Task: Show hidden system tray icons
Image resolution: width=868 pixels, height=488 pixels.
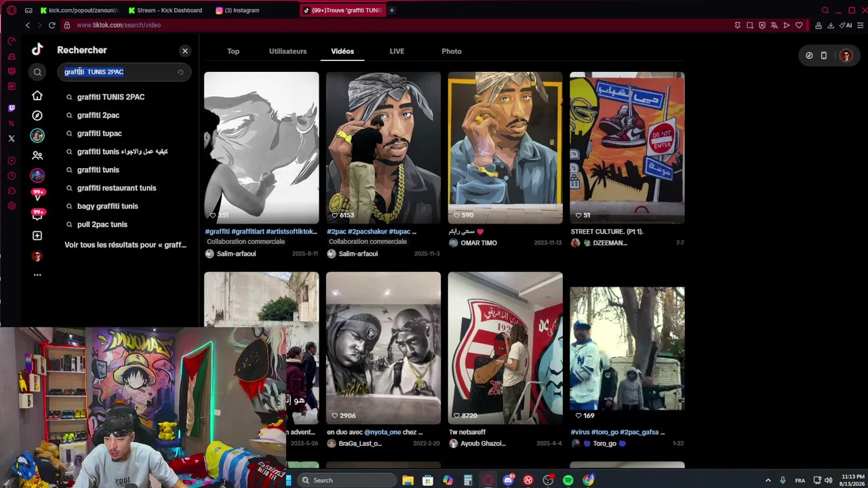Action: [x=768, y=480]
